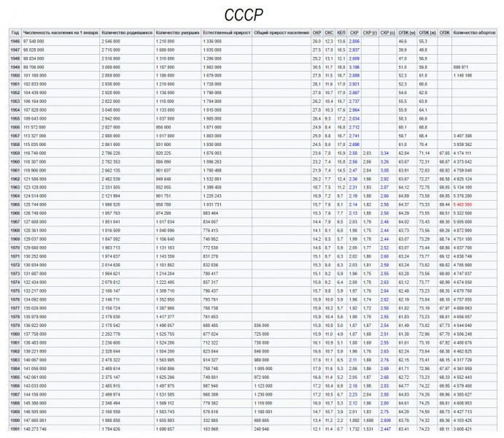This screenshot has height=438, width=504.
Task: Click abortions value 4 174 111
Action: click(x=462, y=153)
